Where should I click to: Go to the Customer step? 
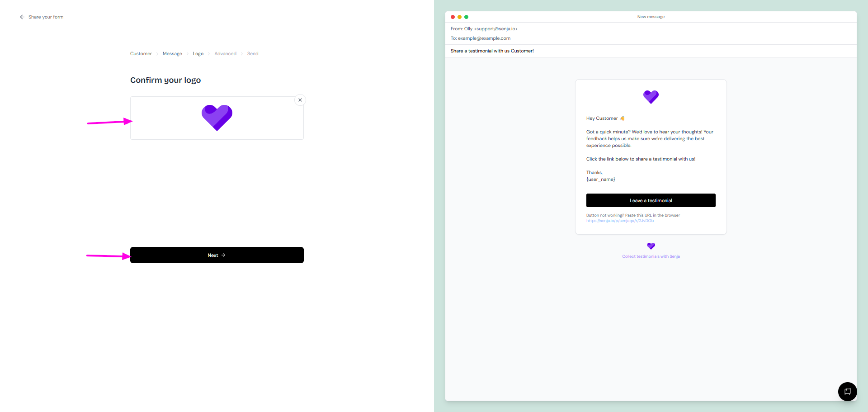point(141,54)
